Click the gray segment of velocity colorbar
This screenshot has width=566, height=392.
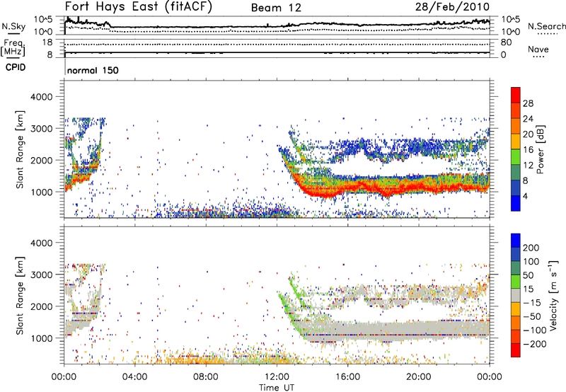coord(516,295)
